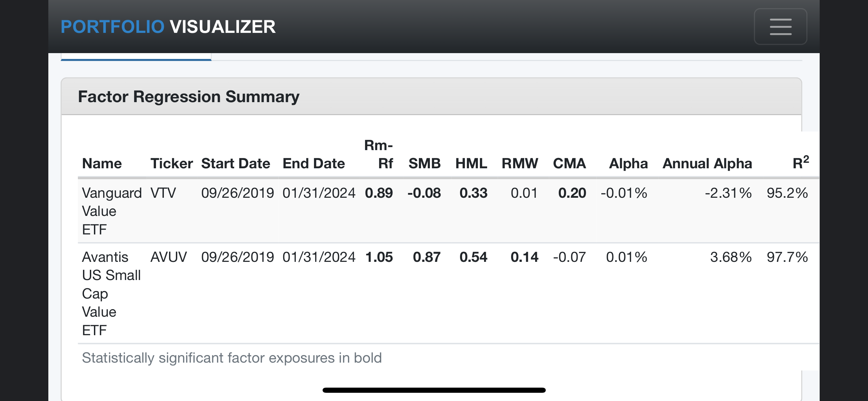Select VTV SMB value -0.08

click(x=424, y=193)
